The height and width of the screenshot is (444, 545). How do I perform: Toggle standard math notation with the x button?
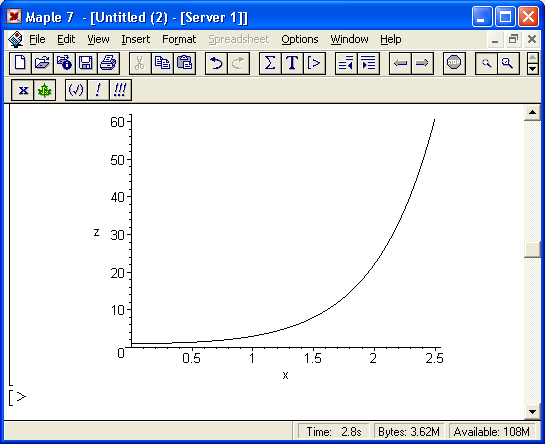23,90
